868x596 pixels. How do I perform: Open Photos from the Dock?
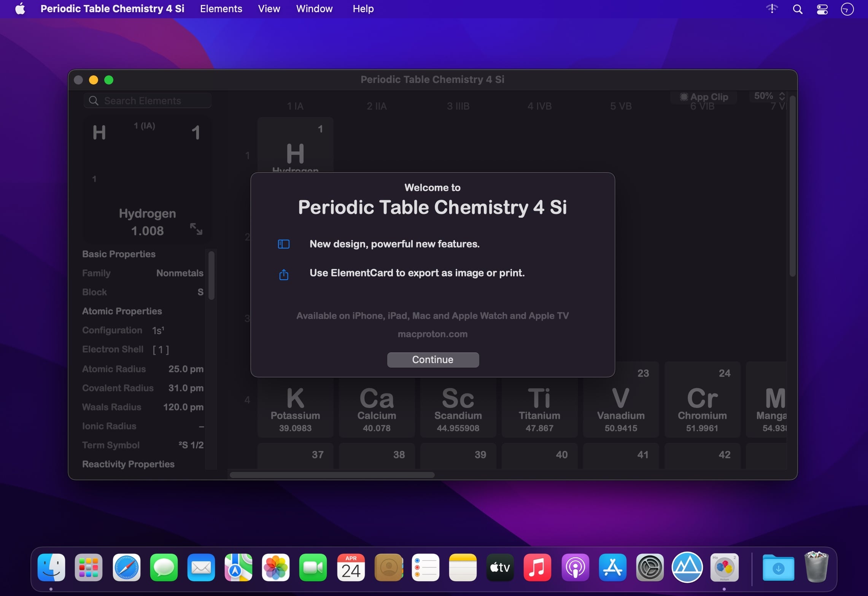tap(276, 567)
